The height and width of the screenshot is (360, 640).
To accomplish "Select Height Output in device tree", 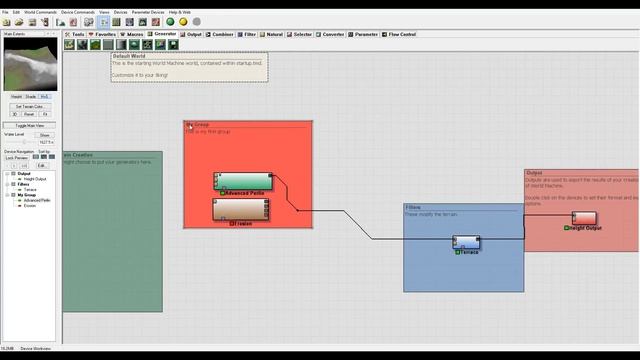I will tap(35, 179).
